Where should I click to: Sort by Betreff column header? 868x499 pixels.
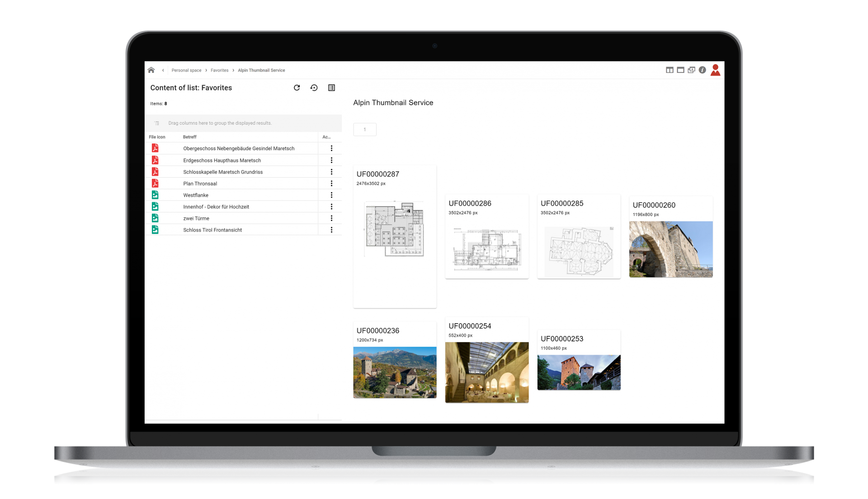(189, 137)
